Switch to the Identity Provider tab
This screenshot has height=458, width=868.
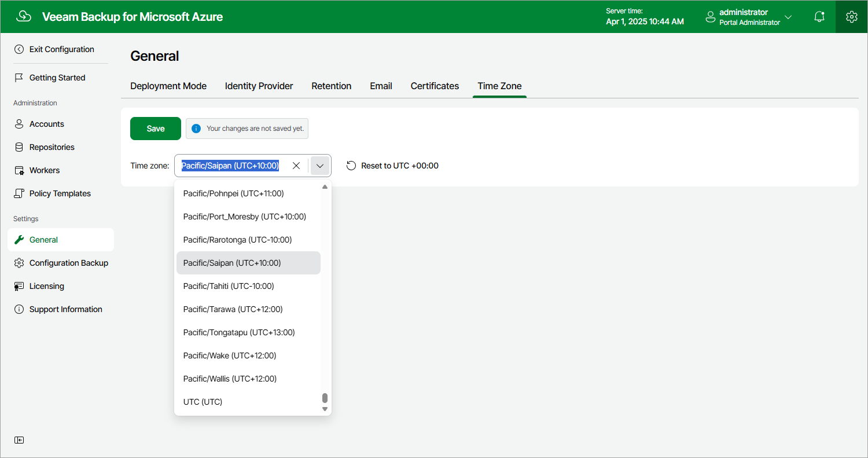point(259,86)
